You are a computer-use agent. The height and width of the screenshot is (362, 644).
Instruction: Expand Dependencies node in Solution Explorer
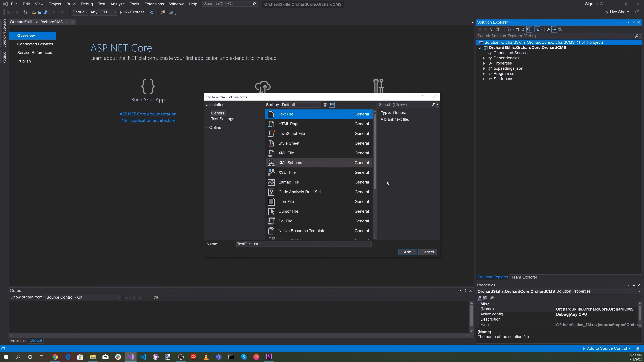484,58
